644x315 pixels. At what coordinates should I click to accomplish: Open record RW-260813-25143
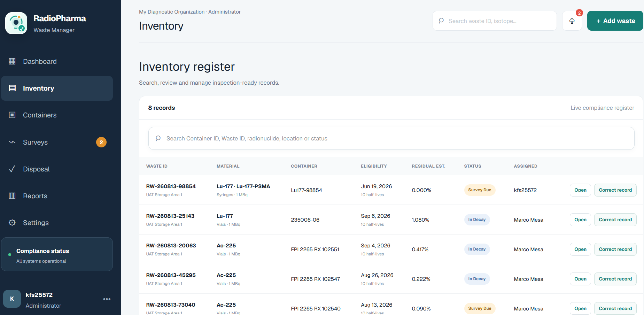[x=580, y=220]
